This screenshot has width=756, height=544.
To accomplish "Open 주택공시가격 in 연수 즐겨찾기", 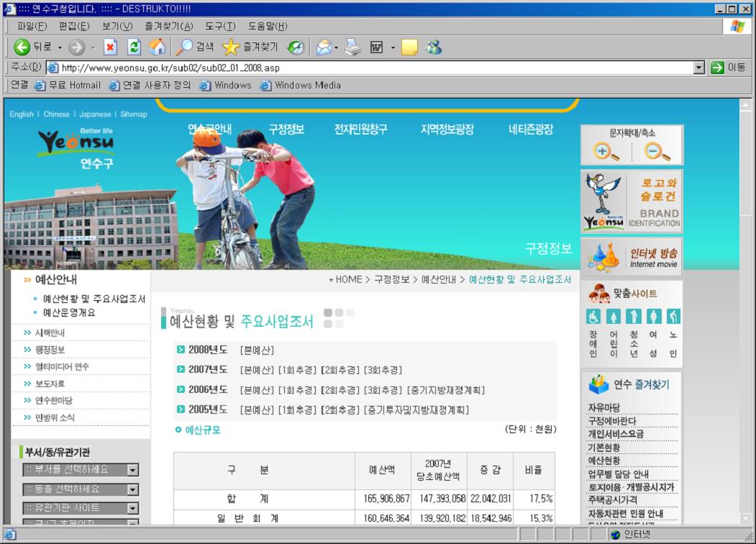I will click(612, 499).
